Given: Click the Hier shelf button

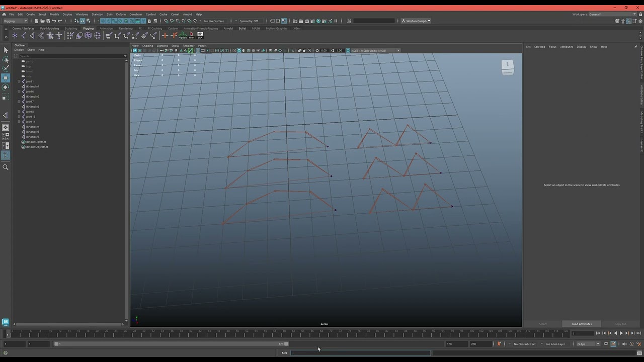Looking at the screenshot, I should [x=191, y=36].
